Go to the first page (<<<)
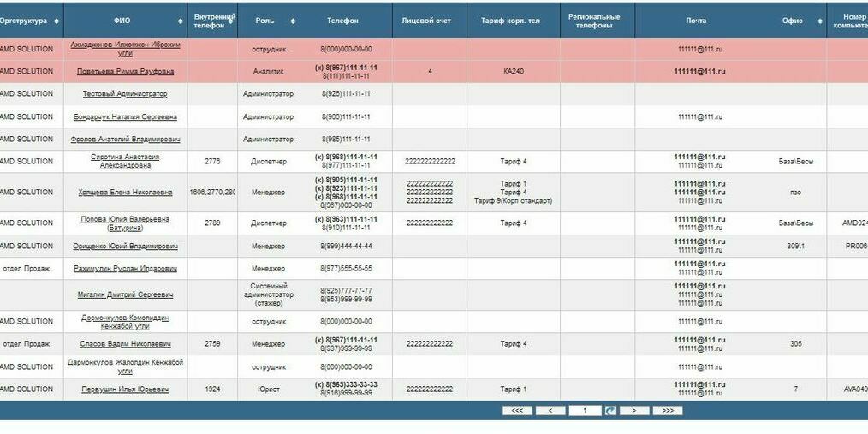 tap(517, 411)
